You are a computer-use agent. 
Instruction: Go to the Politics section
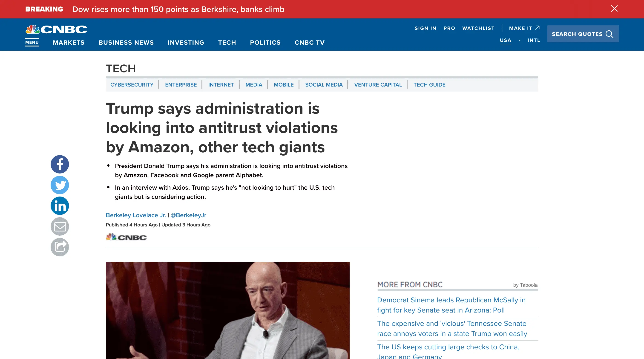click(x=265, y=43)
